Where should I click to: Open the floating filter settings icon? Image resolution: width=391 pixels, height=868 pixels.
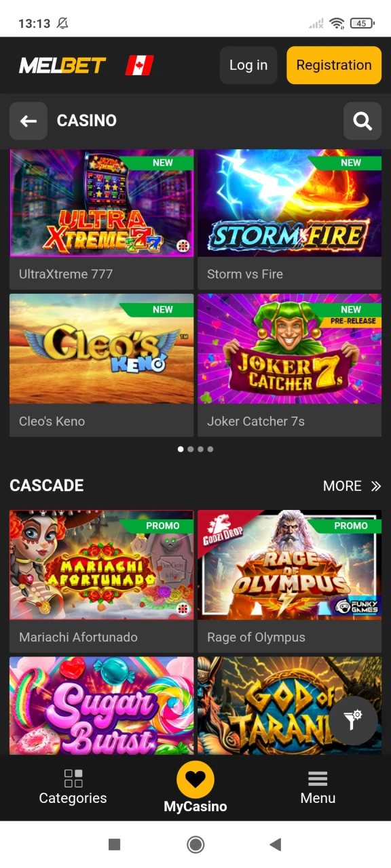(x=353, y=720)
